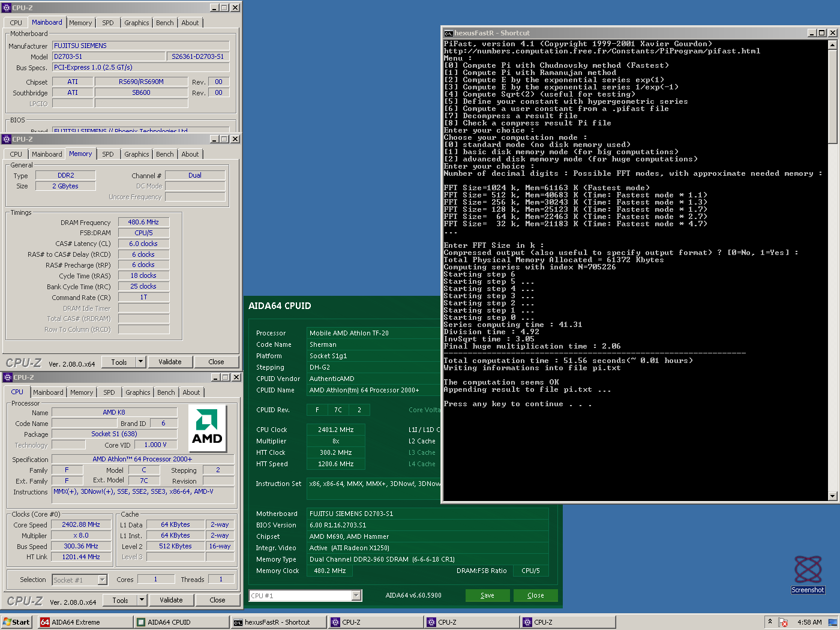Click the Level 2 cache 512 KBytes value
This screenshot has height=630, width=840.
click(x=175, y=546)
